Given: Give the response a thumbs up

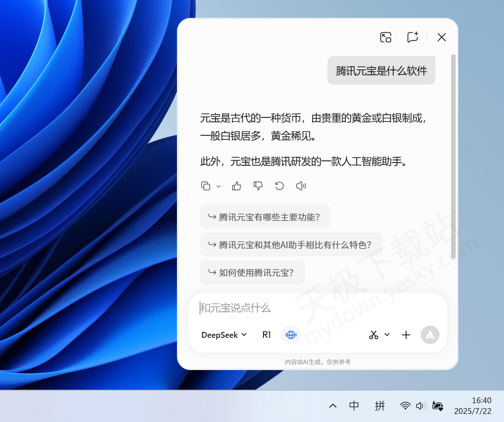Looking at the screenshot, I should [x=237, y=186].
